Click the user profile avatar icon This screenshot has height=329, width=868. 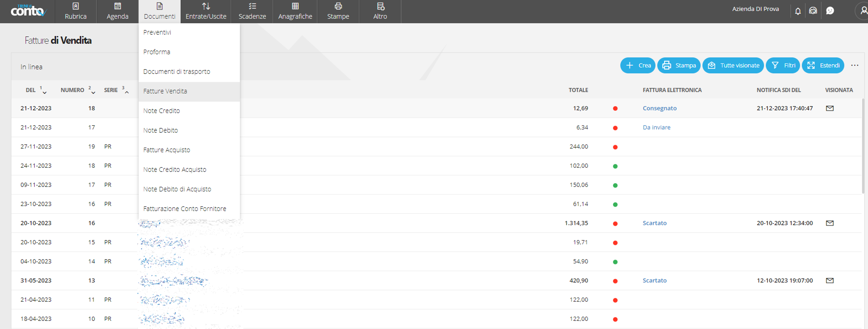(x=864, y=11)
